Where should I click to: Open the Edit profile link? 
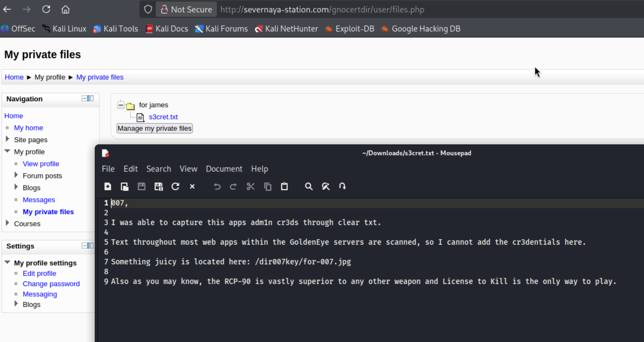tap(39, 274)
